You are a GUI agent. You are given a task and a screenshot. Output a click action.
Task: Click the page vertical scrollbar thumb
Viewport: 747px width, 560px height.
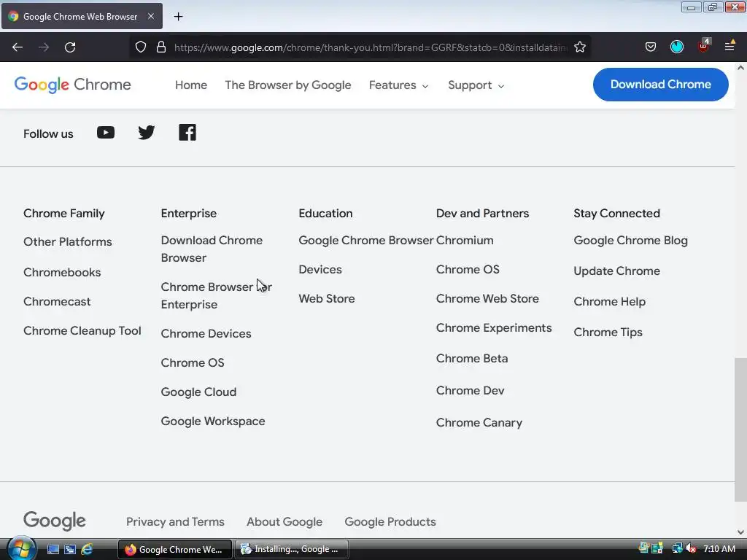point(741,429)
